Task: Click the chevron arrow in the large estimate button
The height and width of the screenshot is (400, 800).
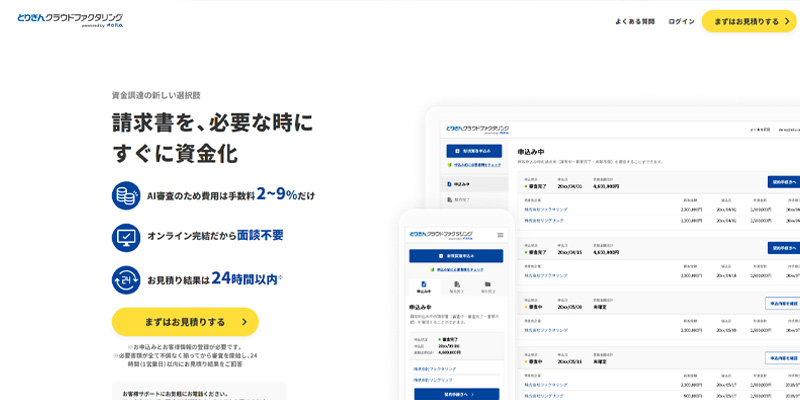Action: pos(244,322)
